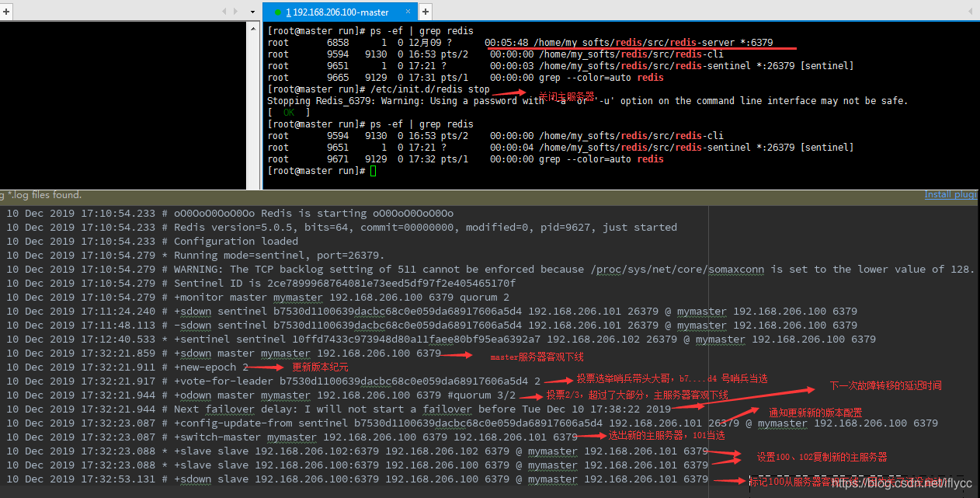The width and height of the screenshot is (980, 498).
Task: Click '+sentinel sentinel 10ffd7433c' log line
Action: [x=441, y=339]
